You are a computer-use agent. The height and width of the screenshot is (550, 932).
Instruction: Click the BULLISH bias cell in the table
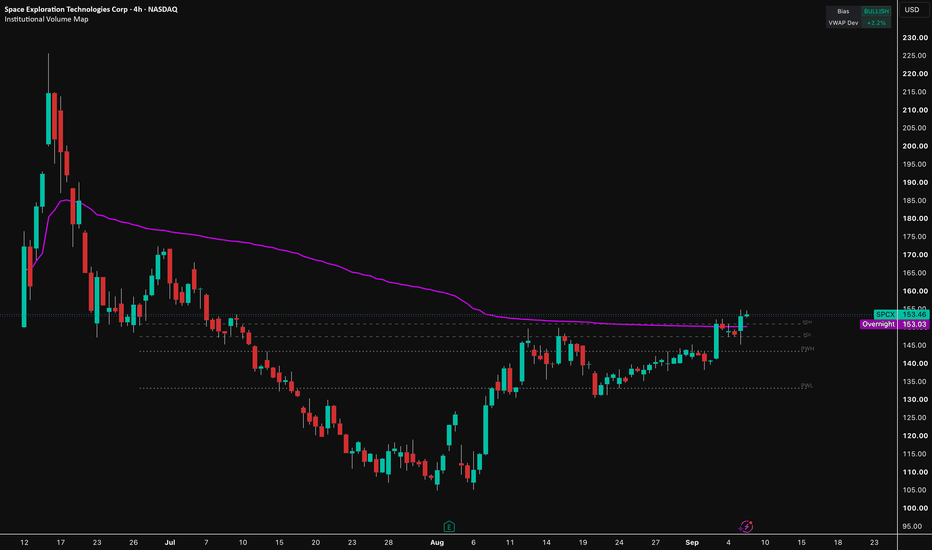(x=876, y=11)
